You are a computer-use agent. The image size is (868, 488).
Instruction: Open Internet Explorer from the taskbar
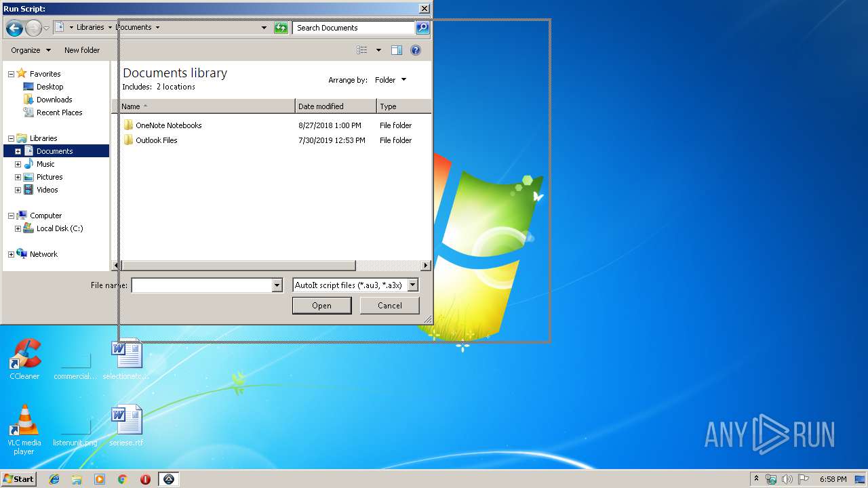click(54, 479)
